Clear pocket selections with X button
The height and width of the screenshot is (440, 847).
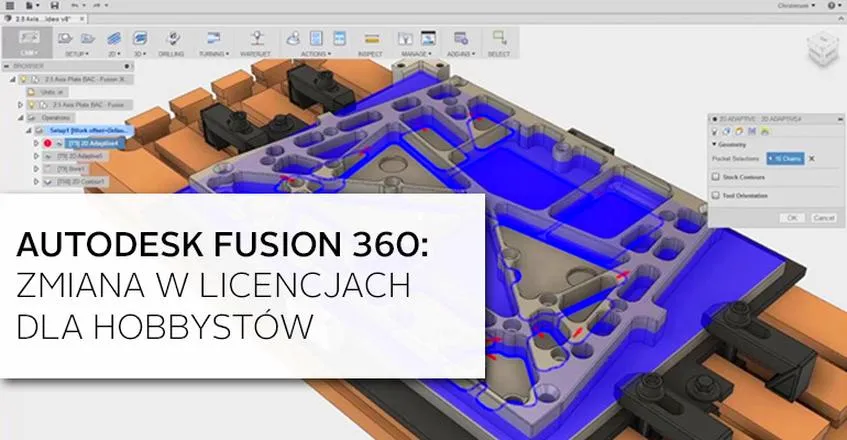pos(811,159)
